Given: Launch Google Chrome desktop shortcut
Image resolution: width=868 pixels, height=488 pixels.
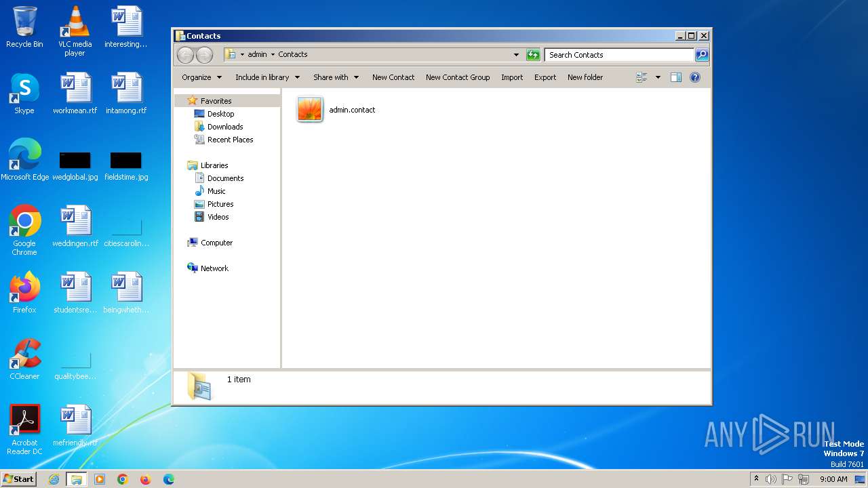Looking at the screenshot, I should [24, 230].
